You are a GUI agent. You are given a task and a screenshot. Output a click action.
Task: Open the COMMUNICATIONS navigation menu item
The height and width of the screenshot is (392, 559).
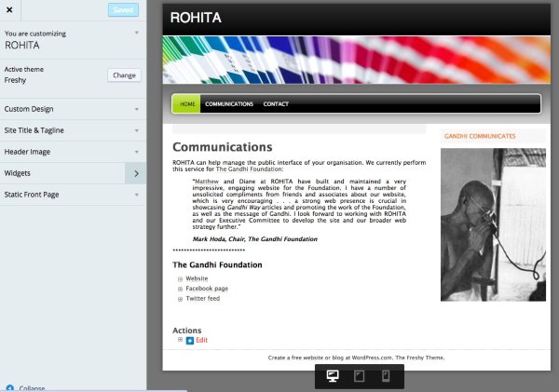tap(229, 104)
